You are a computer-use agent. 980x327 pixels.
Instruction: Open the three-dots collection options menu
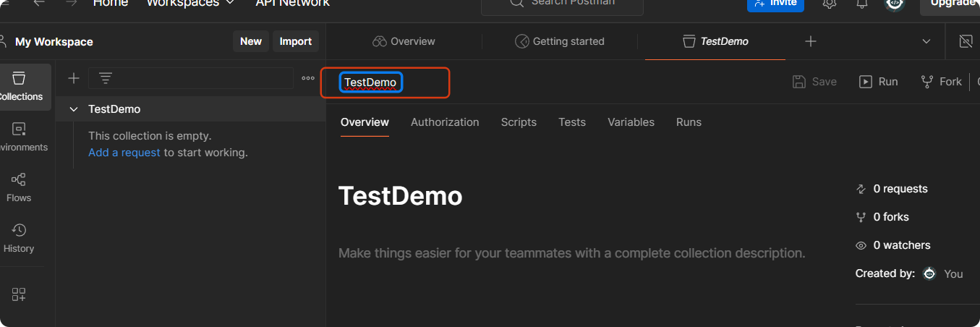308,78
